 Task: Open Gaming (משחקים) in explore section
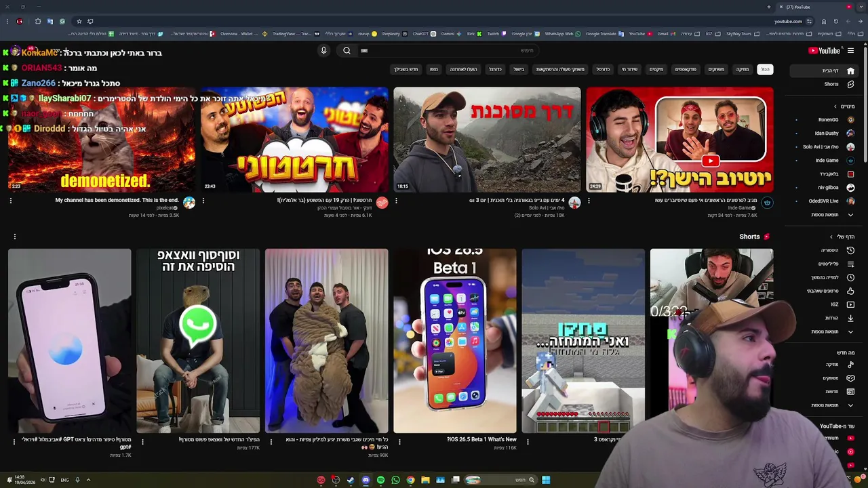(x=823, y=378)
